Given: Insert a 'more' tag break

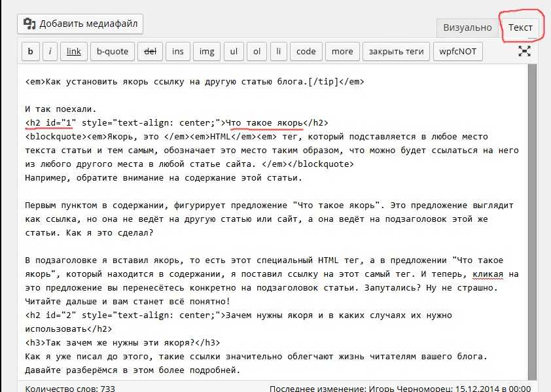Looking at the screenshot, I should click(x=342, y=51).
